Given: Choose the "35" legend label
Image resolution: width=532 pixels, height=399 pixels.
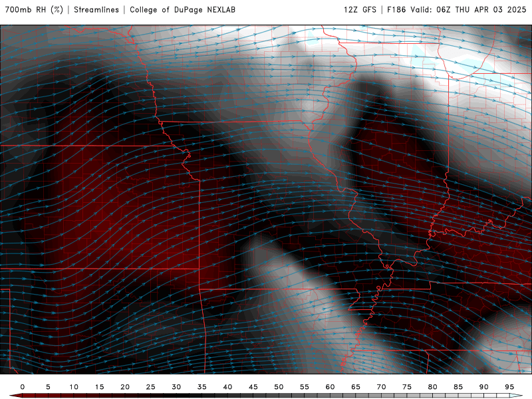Looking at the screenshot, I should pyautogui.click(x=202, y=387).
